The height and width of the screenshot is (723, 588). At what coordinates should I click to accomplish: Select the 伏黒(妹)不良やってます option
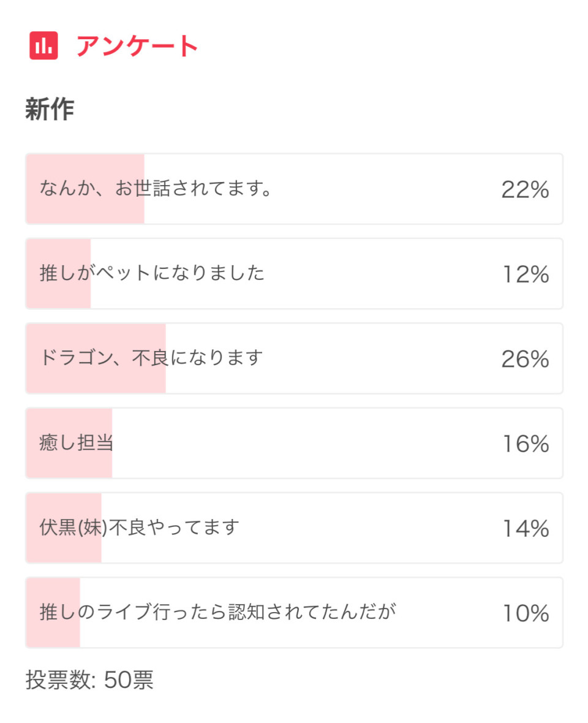click(x=294, y=528)
